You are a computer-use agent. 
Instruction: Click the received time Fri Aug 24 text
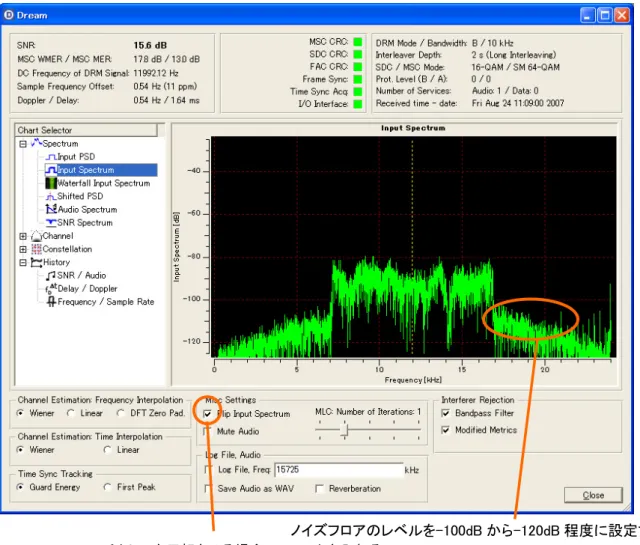(518, 103)
